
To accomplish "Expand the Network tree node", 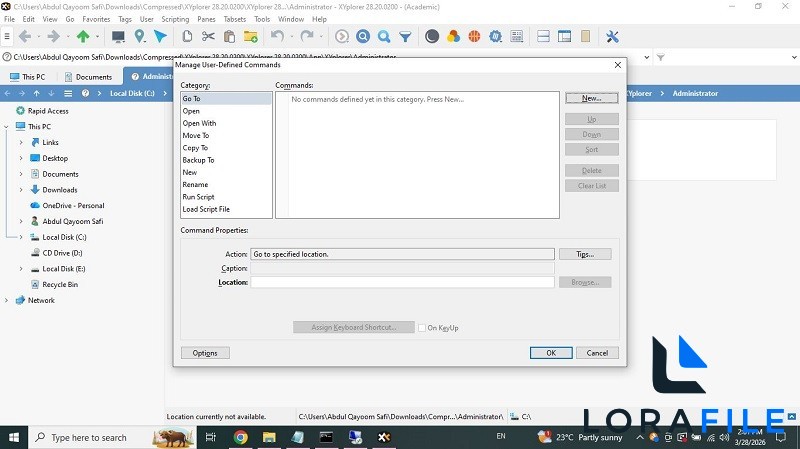I will pos(7,301).
